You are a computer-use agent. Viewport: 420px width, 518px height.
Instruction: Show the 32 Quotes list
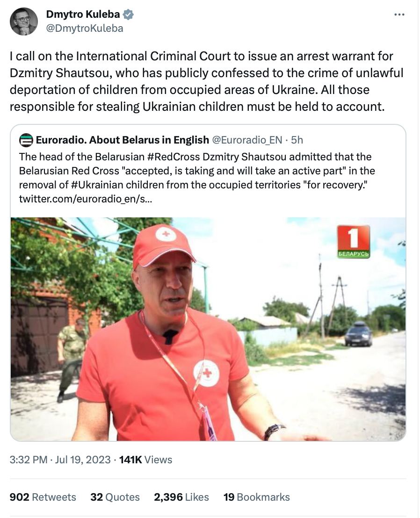click(115, 497)
